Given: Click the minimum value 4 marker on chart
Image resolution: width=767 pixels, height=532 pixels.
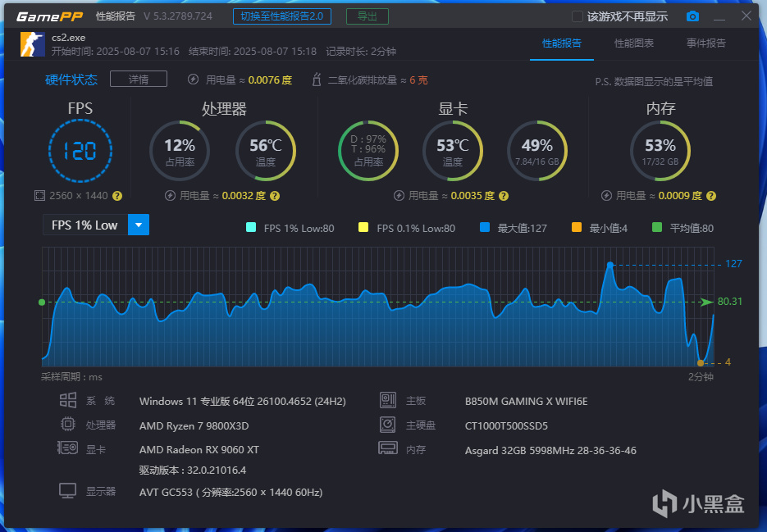Looking at the screenshot, I should [700, 363].
